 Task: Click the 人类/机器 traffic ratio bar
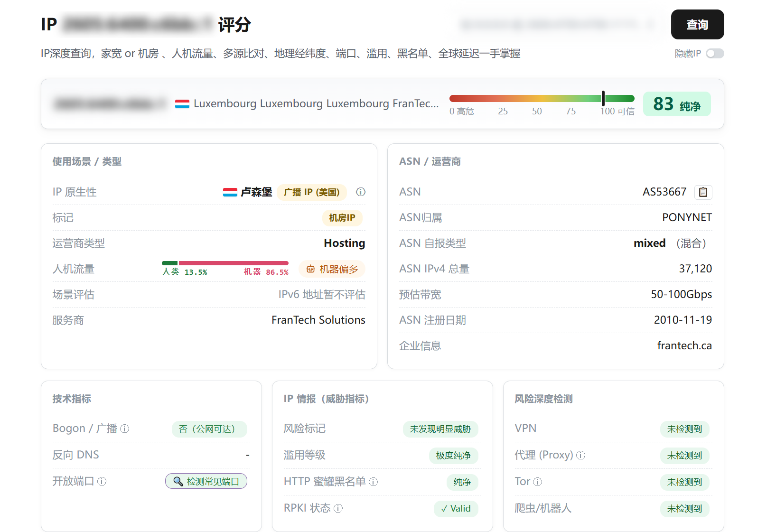click(x=225, y=263)
